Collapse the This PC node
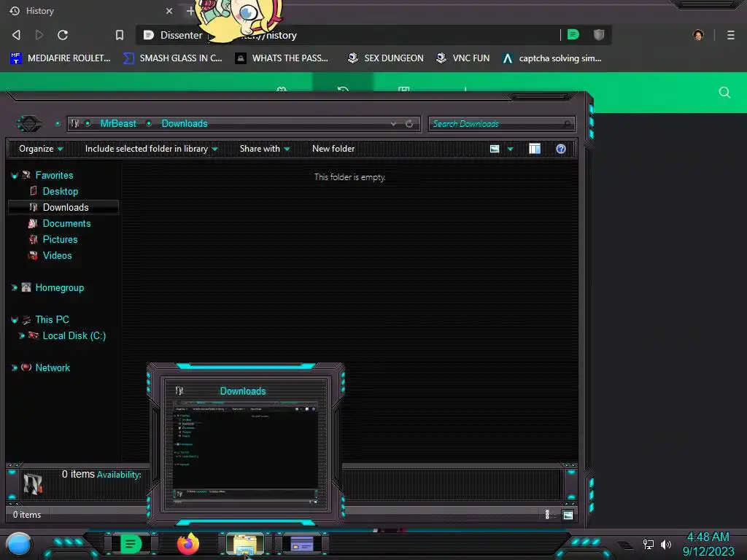Image resolution: width=747 pixels, height=560 pixels. (x=15, y=320)
